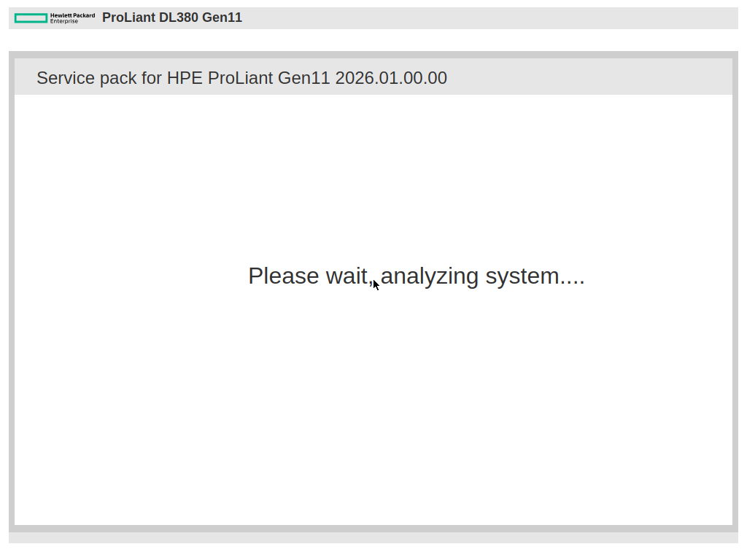Click the empty white area above the message
Screen dimensions: 747x560
coord(373,175)
